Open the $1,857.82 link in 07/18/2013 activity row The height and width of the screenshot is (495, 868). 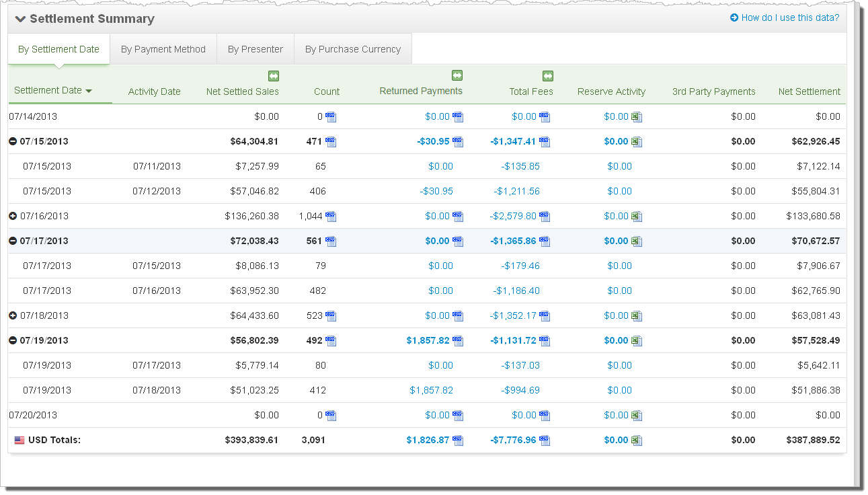point(432,391)
